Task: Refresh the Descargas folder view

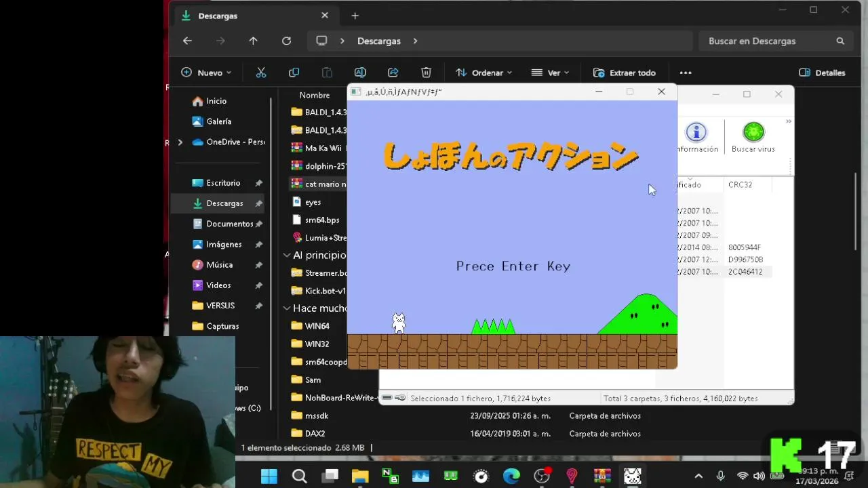Action: point(286,41)
